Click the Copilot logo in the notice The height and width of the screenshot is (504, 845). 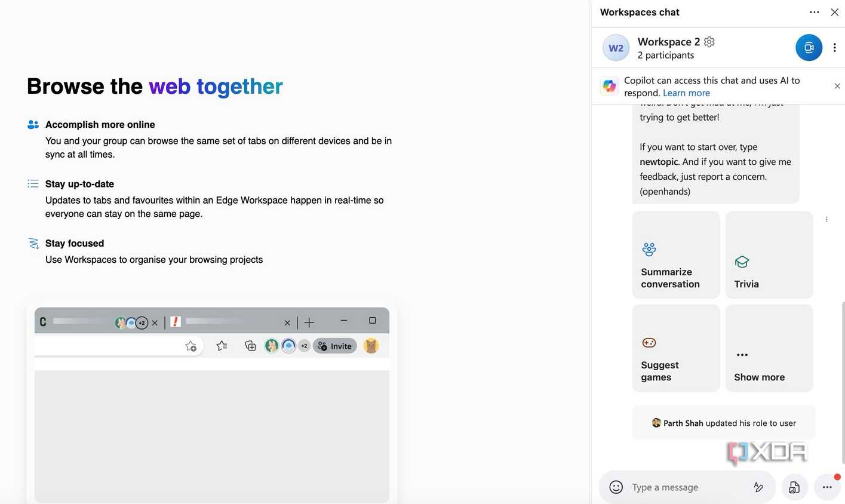pyautogui.click(x=609, y=86)
